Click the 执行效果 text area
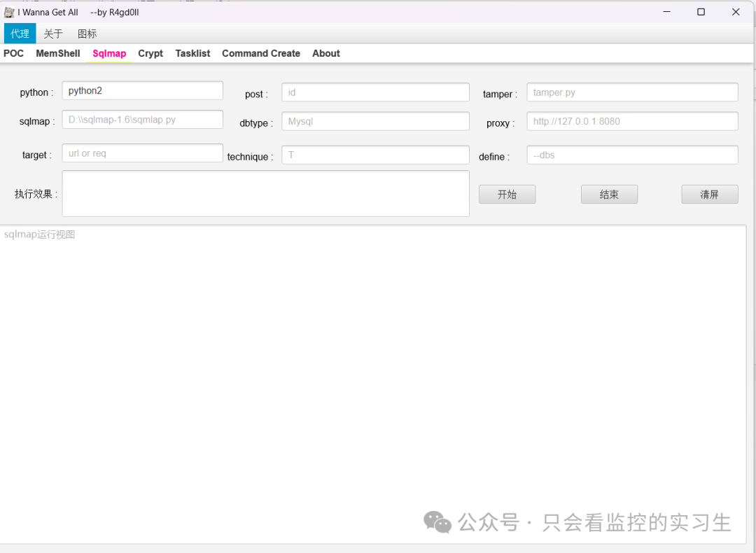This screenshot has width=756, height=553. pos(266,193)
